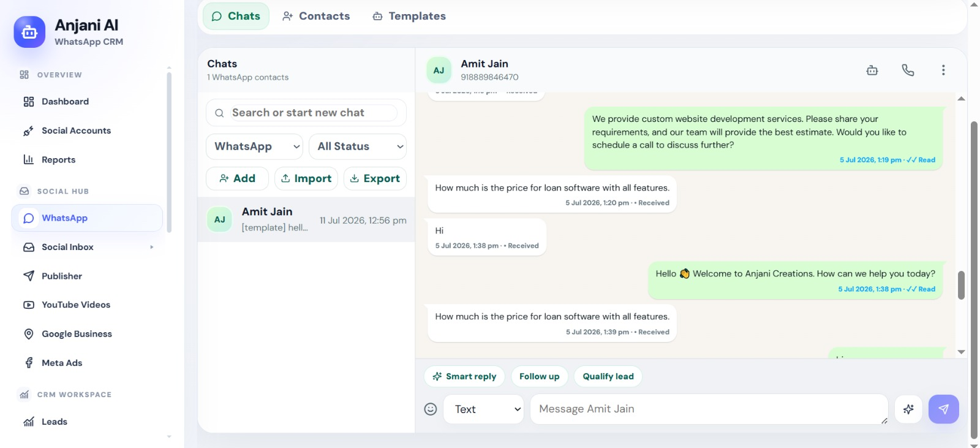Expand the Social Inbox submenu
The height and width of the screenshot is (448, 980).
pos(151,247)
